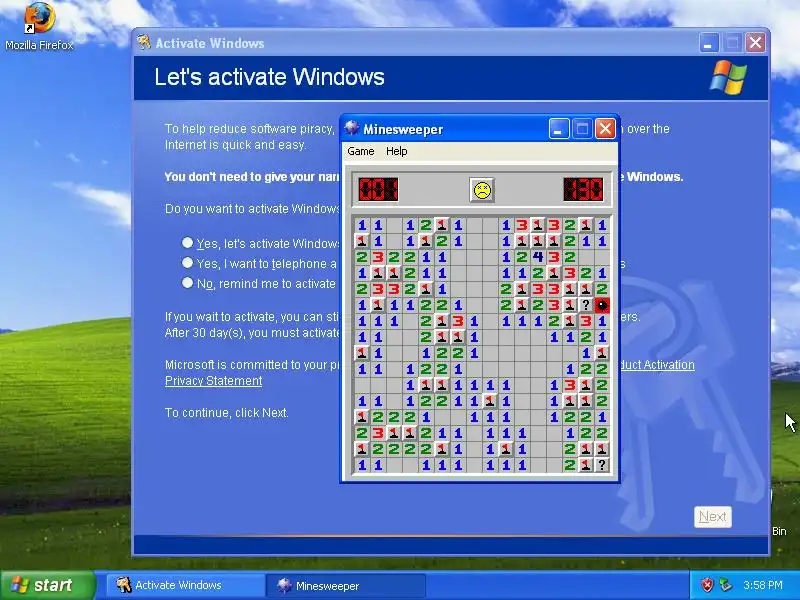Click the red 3 right of the 4 cell

tap(554, 257)
